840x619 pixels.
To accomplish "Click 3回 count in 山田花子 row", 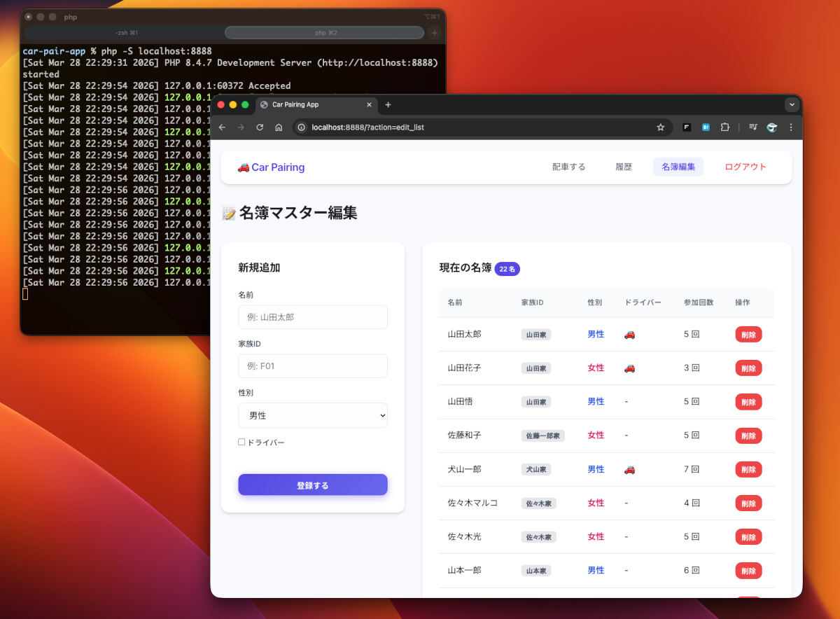I will click(692, 368).
